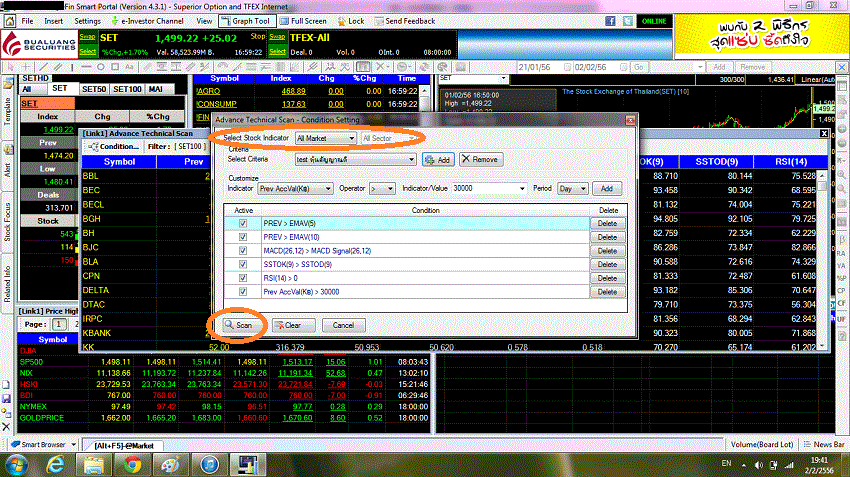Select the horizontal line drawing tool
Screen dimensions: 850x477
click(x=86, y=67)
